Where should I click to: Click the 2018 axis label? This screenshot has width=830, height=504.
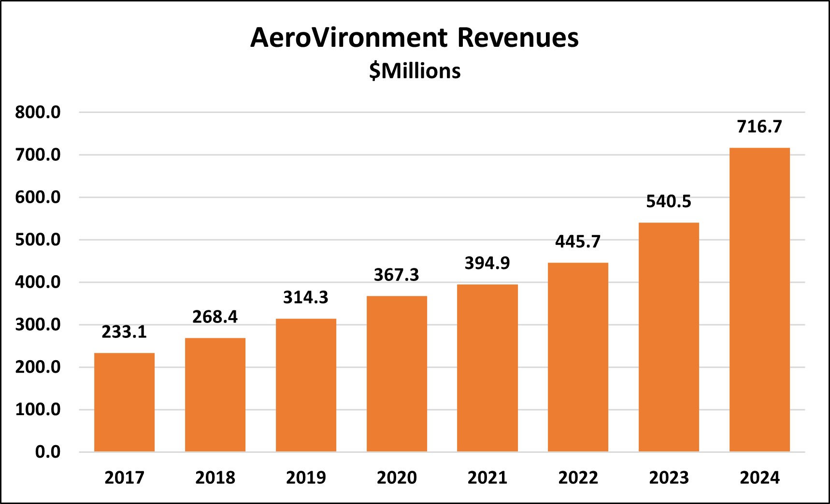[215, 478]
